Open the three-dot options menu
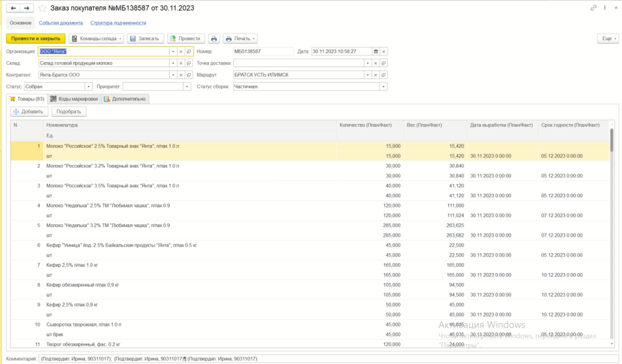622x364 pixels. pos(605,8)
